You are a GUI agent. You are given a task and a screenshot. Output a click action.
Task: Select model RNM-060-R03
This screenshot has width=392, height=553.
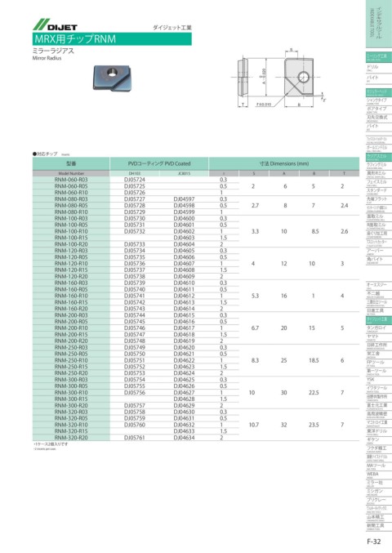[x=71, y=180]
